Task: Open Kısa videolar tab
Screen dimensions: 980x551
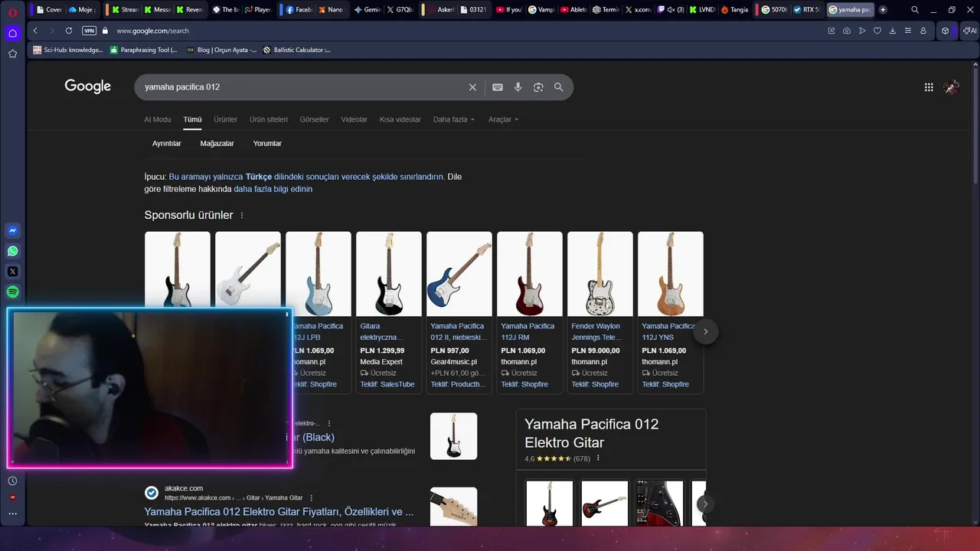Action: (400, 119)
